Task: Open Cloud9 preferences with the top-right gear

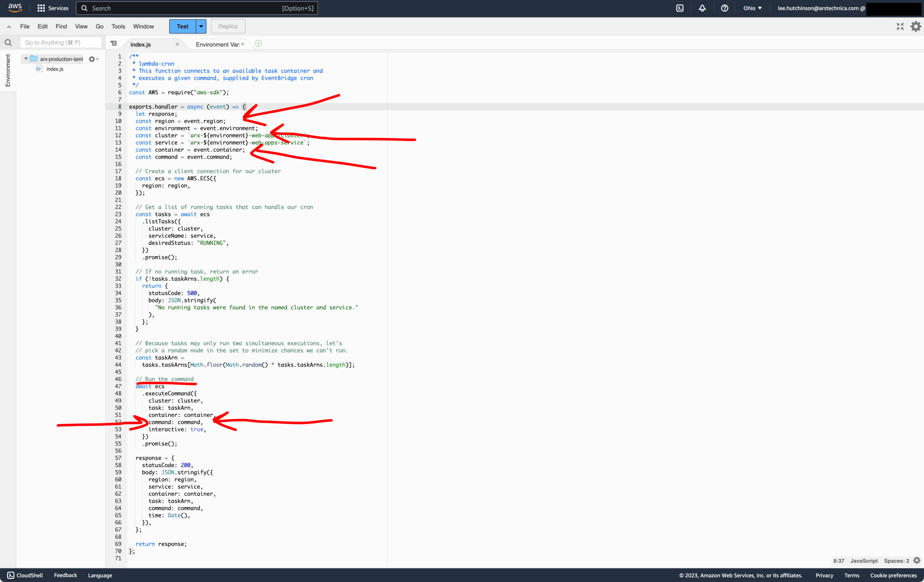Action: point(915,26)
